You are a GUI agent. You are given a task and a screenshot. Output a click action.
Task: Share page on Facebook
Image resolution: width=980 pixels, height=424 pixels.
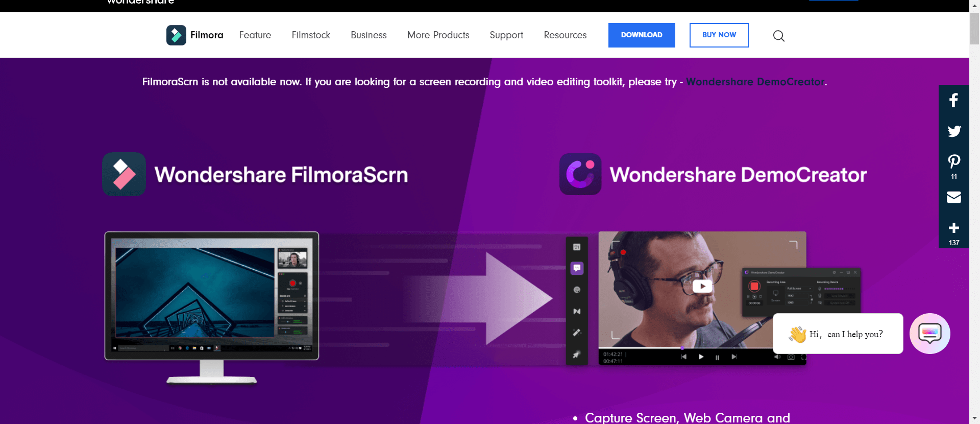953,100
